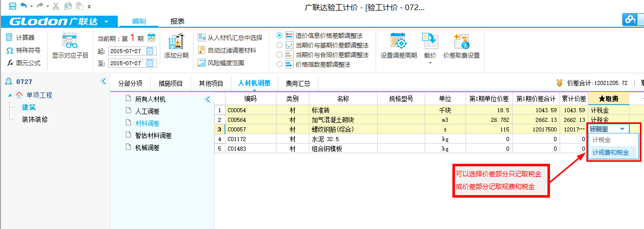Open 设置调差周期 settings
The width and height of the screenshot is (644, 229).
click(x=398, y=45)
